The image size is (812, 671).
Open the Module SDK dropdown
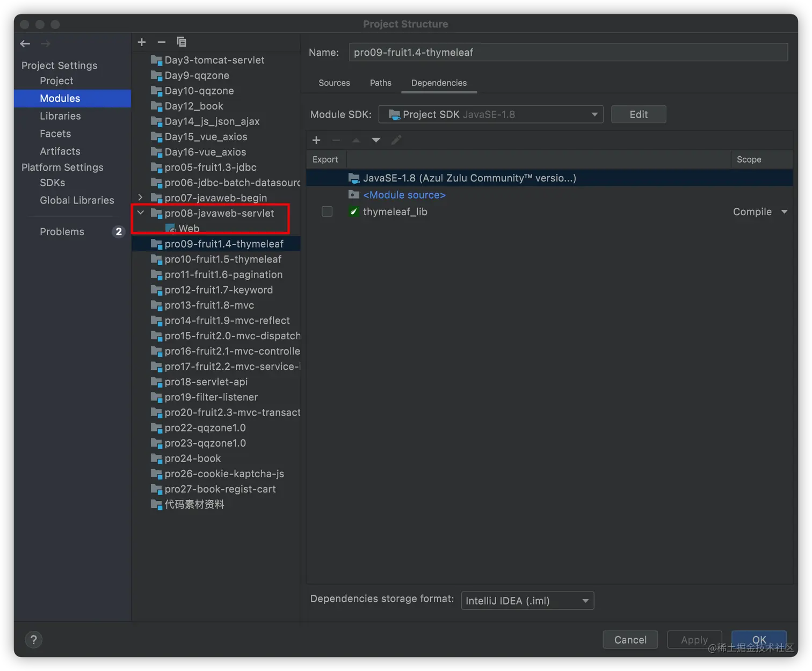[491, 114]
